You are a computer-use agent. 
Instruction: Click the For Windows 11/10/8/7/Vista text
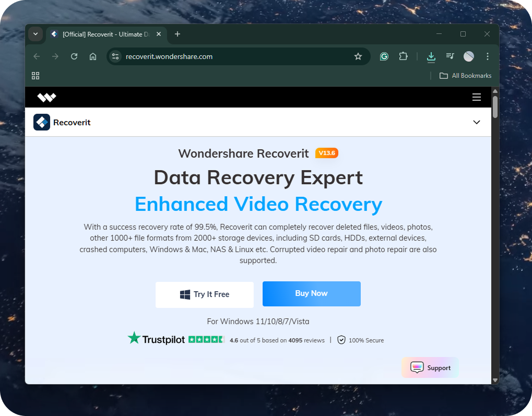coord(258,322)
